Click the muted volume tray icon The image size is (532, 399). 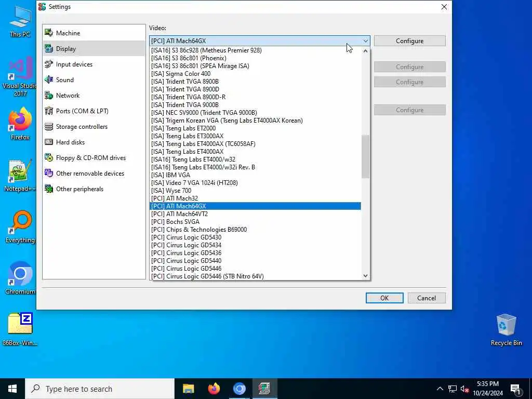[464, 389]
